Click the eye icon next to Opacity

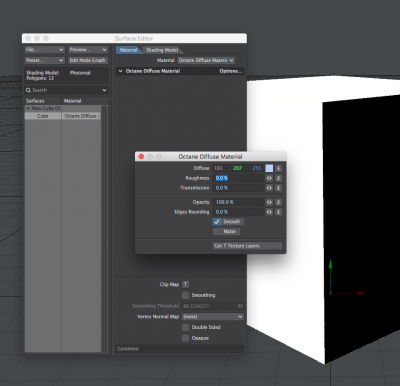[x=269, y=202]
